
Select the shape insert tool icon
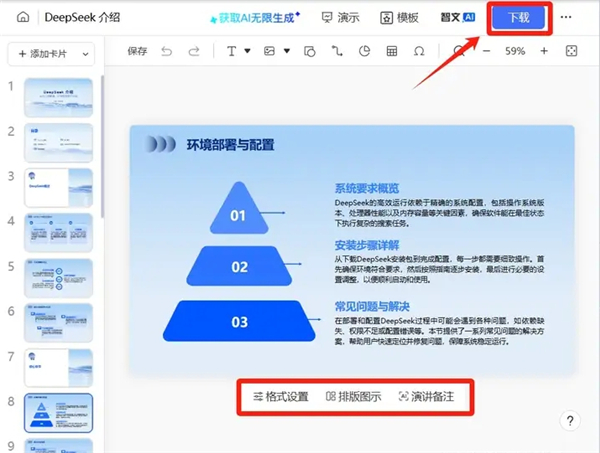tap(310, 51)
